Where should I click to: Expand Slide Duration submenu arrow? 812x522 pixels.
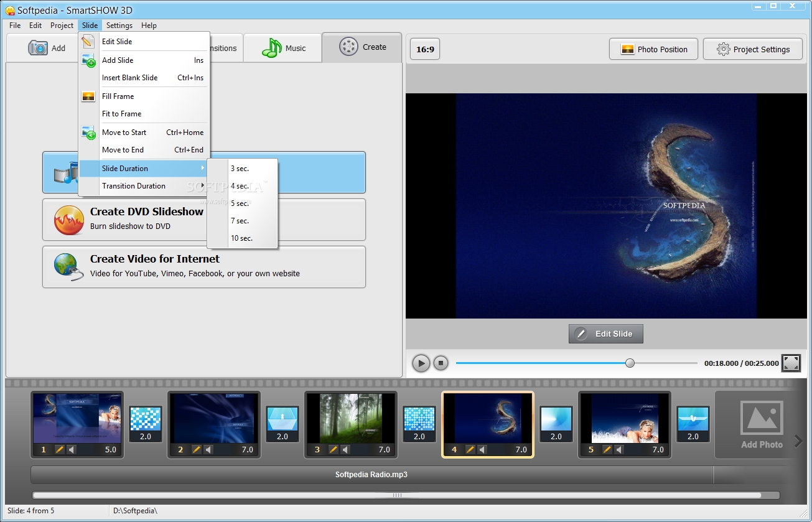[x=202, y=169]
